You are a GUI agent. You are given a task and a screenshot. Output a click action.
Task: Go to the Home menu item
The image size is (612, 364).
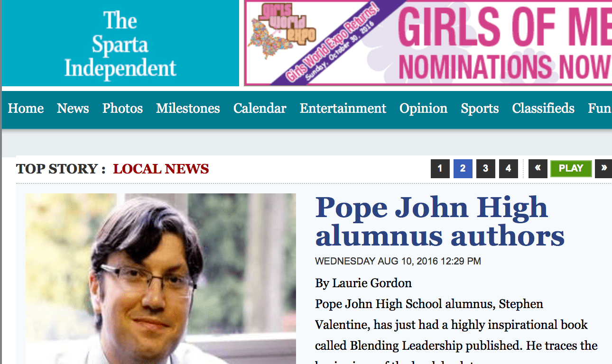pyautogui.click(x=26, y=109)
